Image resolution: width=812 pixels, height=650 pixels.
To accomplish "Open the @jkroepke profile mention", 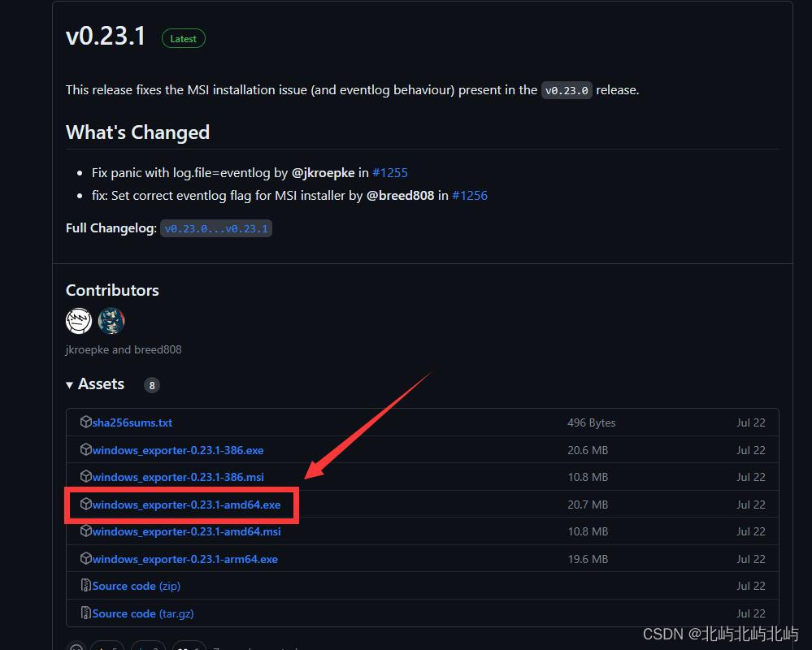I will point(323,173).
